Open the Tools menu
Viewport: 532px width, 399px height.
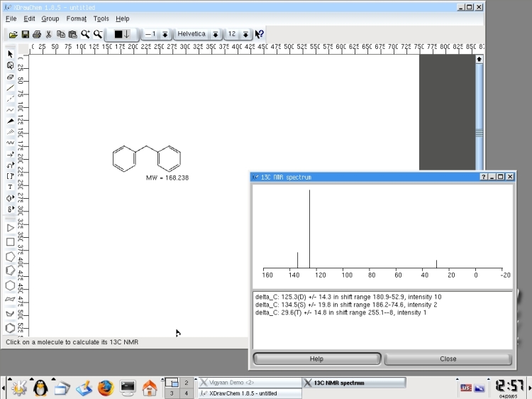[101, 18]
